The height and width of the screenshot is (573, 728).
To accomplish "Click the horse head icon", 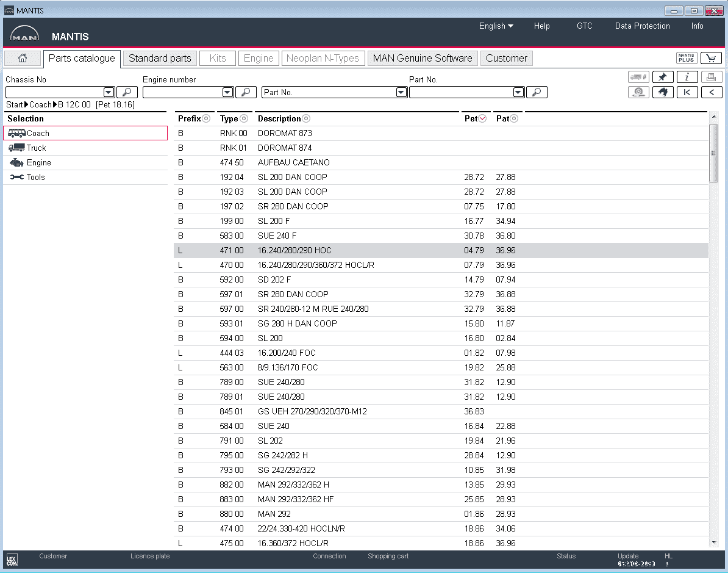I will 663,92.
